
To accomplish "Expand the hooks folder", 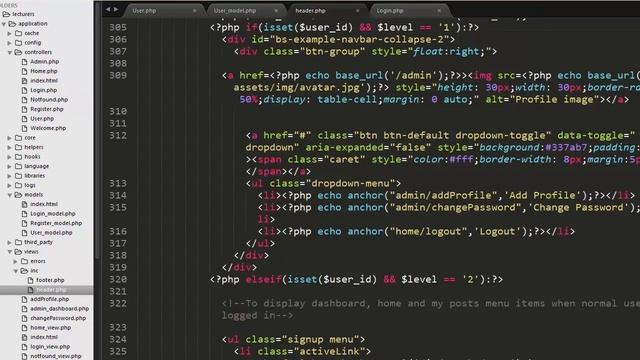I will (9, 157).
